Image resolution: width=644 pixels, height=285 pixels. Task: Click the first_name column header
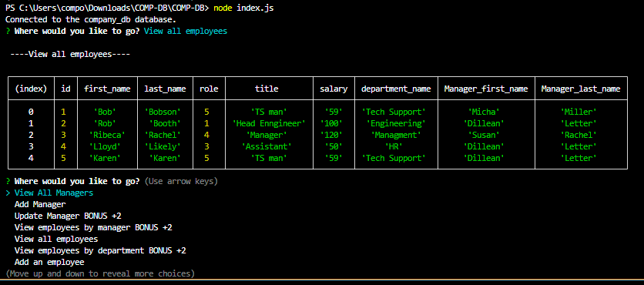tap(107, 89)
